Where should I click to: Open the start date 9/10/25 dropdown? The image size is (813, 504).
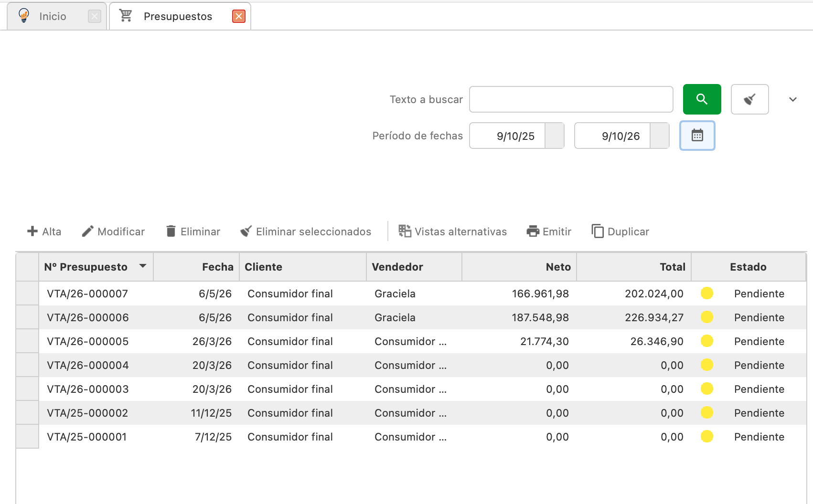click(x=555, y=136)
